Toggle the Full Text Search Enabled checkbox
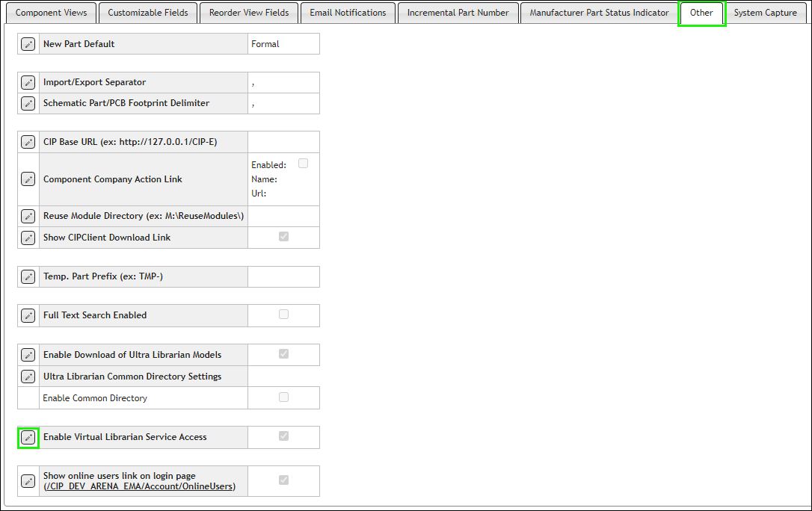This screenshot has width=812, height=511. 283,315
